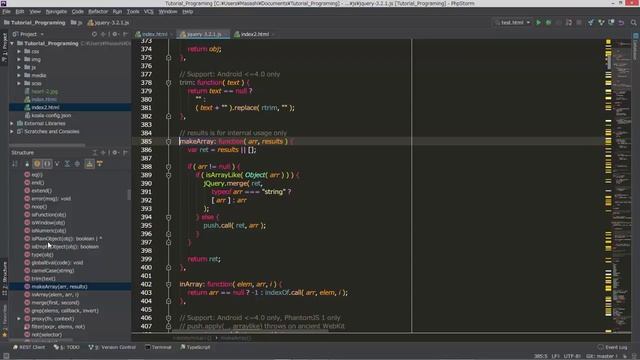The width and height of the screenshot is (640, 360).
Task: Click the Stop process square icon
Action: click(x=579, y=22)
